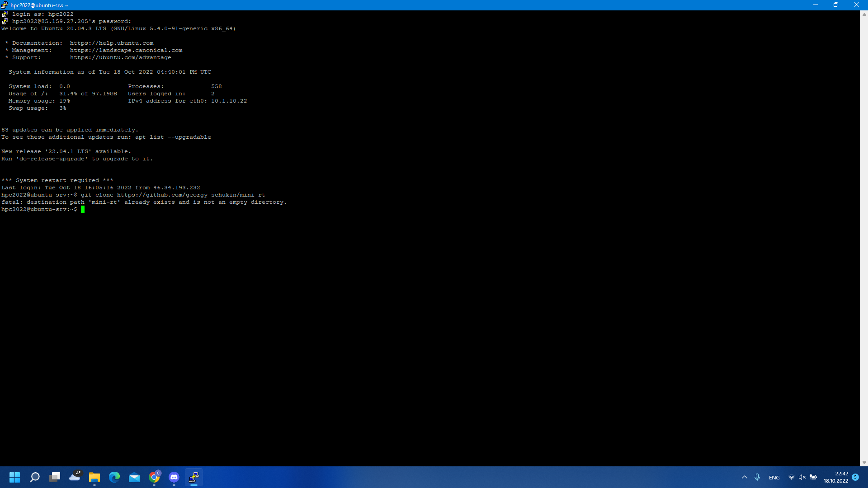Screen dimensions: 868x488
Task: Launch File Explorer from the taskbar
Action: 94,477
